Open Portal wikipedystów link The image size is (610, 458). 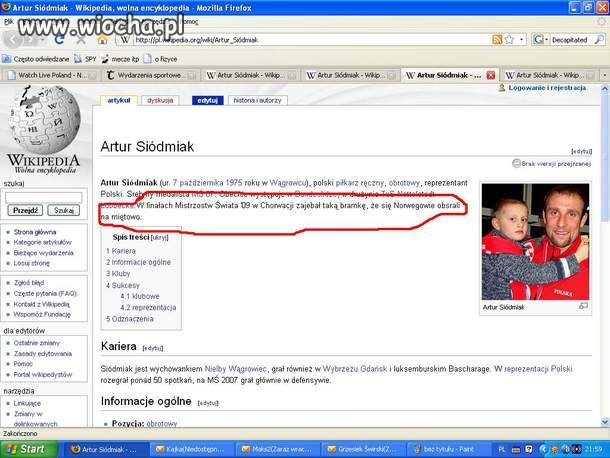point(43,374)
